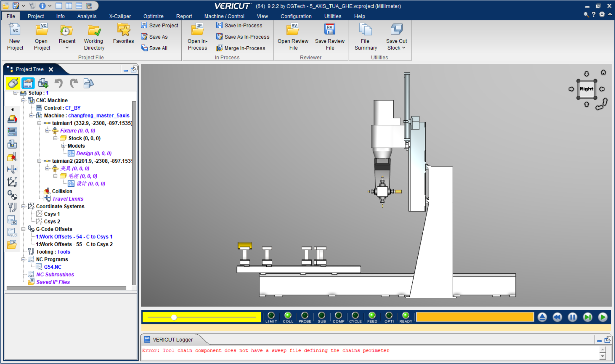Toggle the COLL status light
Viewport: 615px width, 364px height.
[x=288, y=315]
